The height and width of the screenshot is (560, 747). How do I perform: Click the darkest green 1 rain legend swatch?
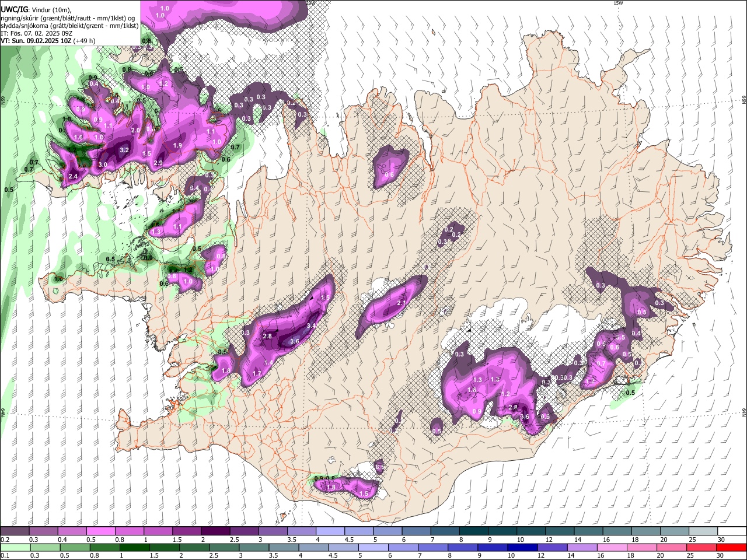[134, 547]
